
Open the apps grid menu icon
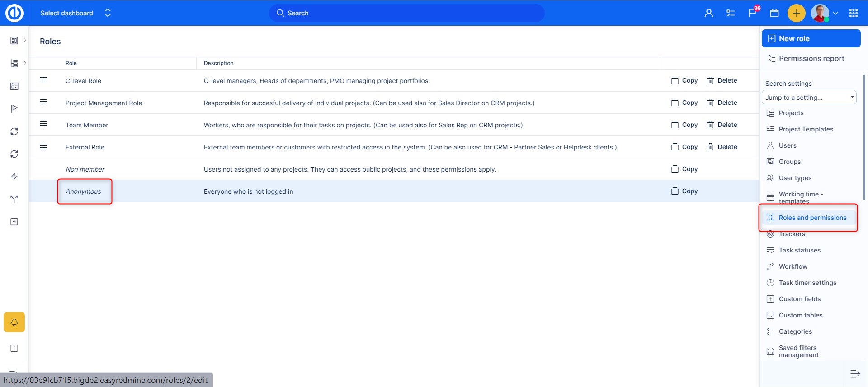click(854, 13)
